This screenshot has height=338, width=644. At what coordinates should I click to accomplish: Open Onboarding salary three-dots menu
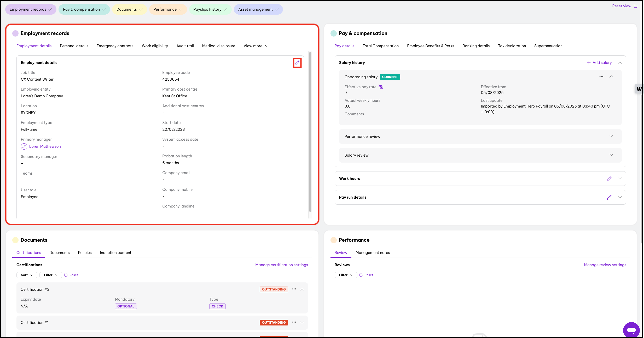coord(601,76)
